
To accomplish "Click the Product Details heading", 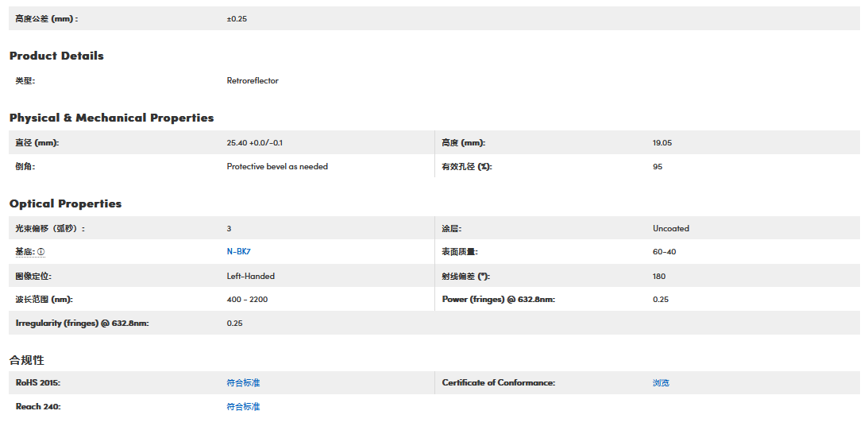I will click(56, 56).
